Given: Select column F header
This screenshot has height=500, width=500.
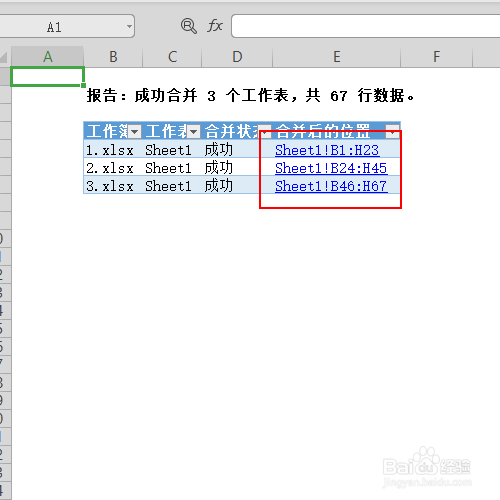Looking at the screenshot, I should (436, 57).
